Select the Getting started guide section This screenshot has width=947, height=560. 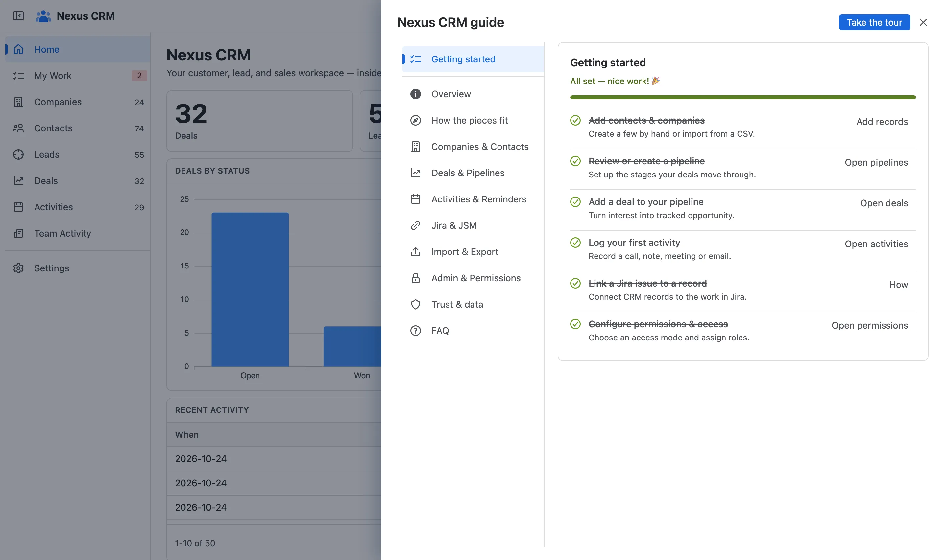coord(473,59)
